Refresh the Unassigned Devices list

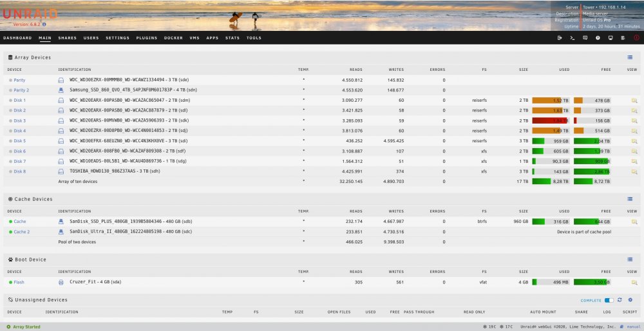point(620,300)
